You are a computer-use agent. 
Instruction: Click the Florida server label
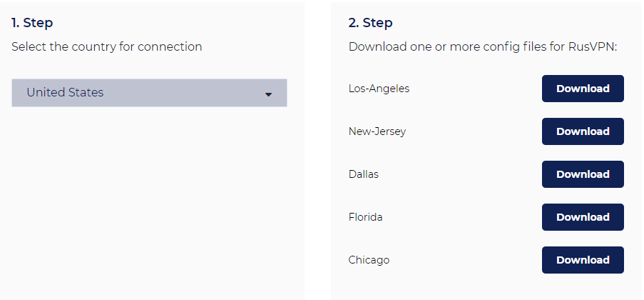[365, 217]
